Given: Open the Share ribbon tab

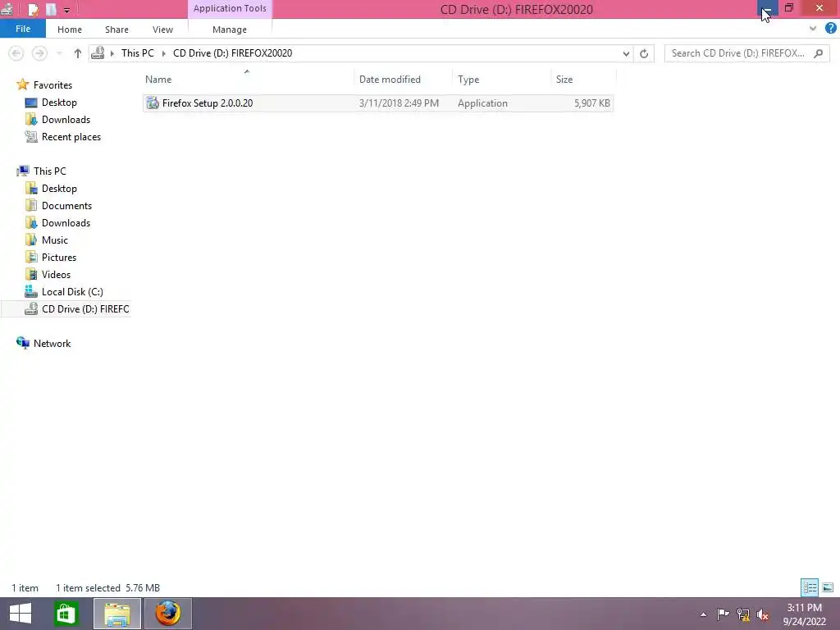Looking at the screenshot, I should point(116,30).
